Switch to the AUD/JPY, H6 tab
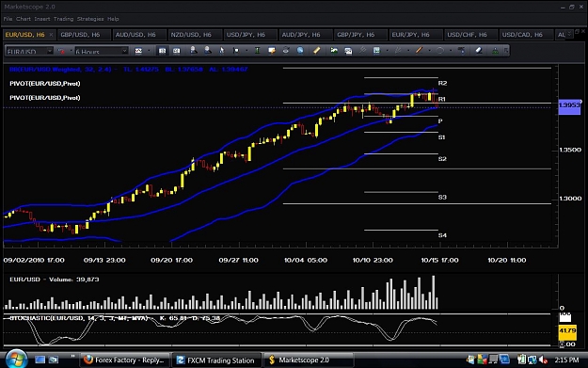Screen dimensions: 588x368 tap(305, 35)
